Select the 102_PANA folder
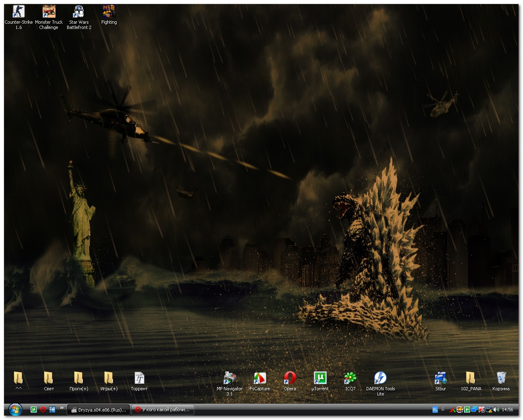 click(x=471, y=381)
